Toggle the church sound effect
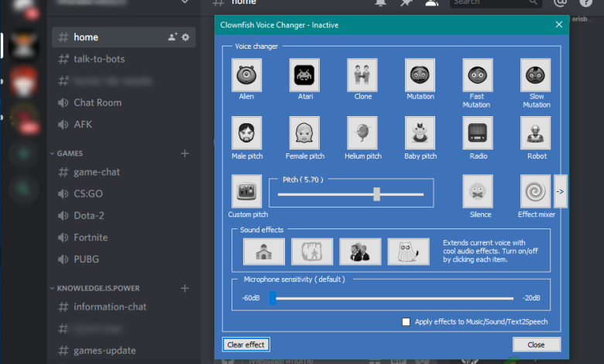The height and width of the screenshot is (364, 604). 264,252
